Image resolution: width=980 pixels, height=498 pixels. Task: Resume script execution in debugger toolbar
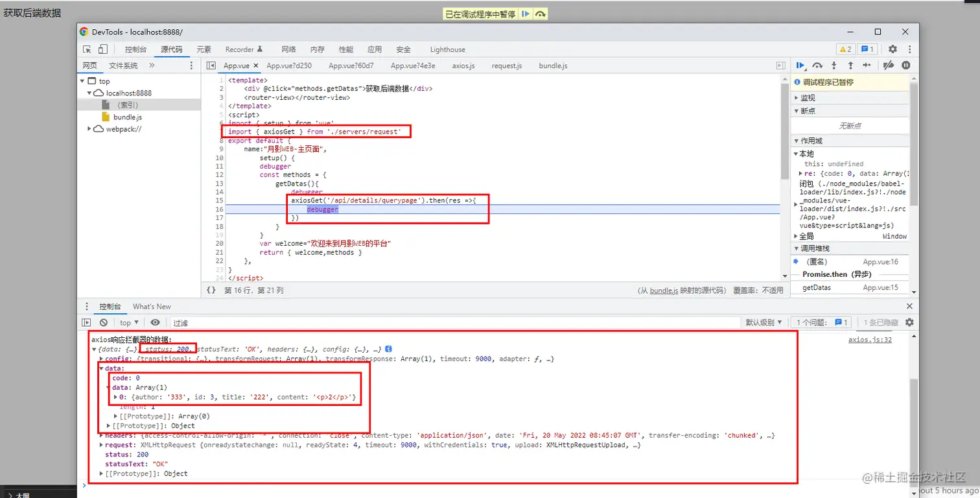point(801,65)
